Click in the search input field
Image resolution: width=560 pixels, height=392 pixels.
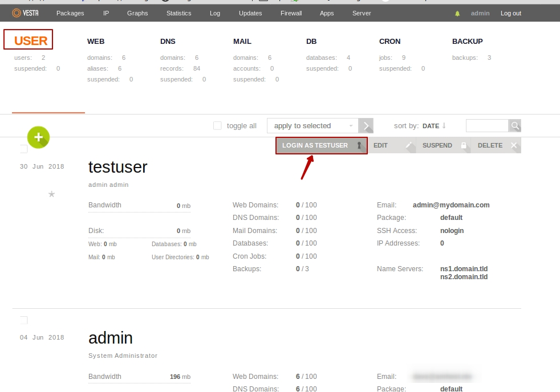pos(486,126)
